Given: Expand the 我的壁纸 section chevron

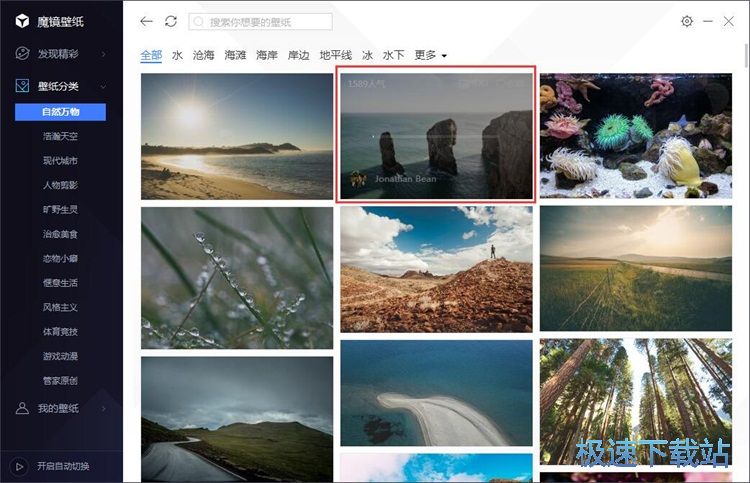Looking at the screenshot, I should click(x=103, y=408).
